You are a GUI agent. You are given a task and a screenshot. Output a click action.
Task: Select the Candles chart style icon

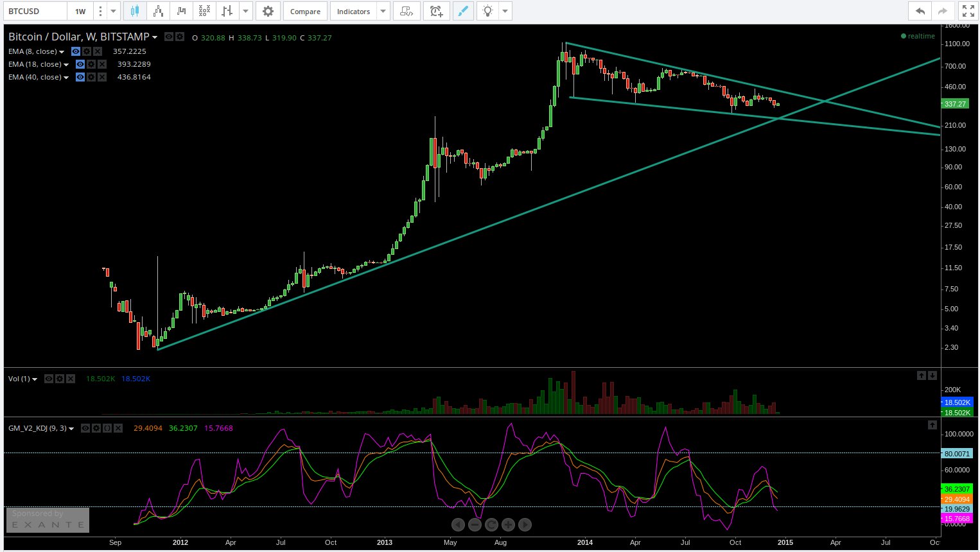pyautogui.click(x=134, y=11)
